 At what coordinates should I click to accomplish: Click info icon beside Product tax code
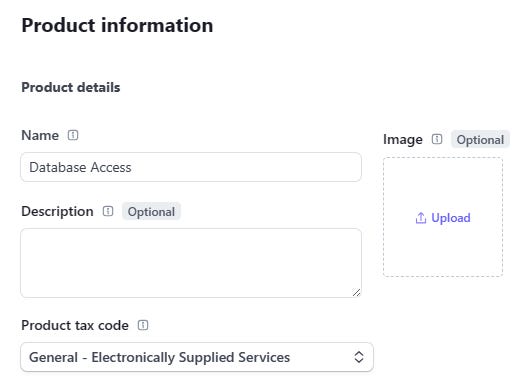coord(143,325)
